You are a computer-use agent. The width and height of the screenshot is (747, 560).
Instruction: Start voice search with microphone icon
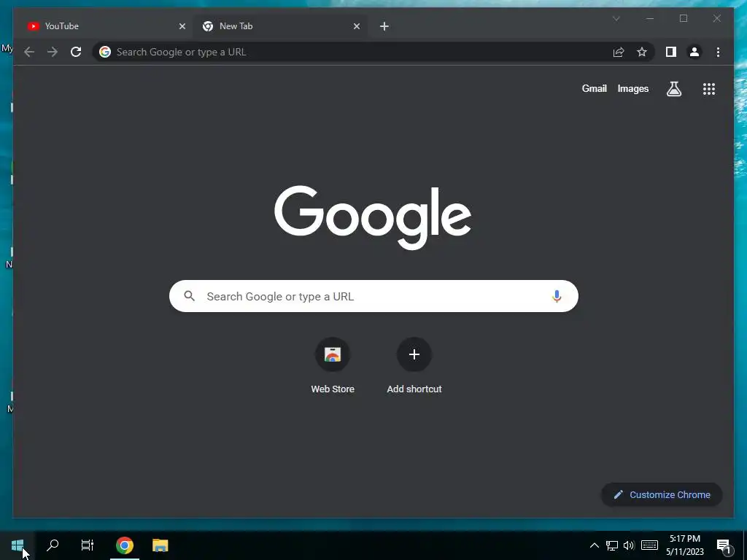(557, 296)
